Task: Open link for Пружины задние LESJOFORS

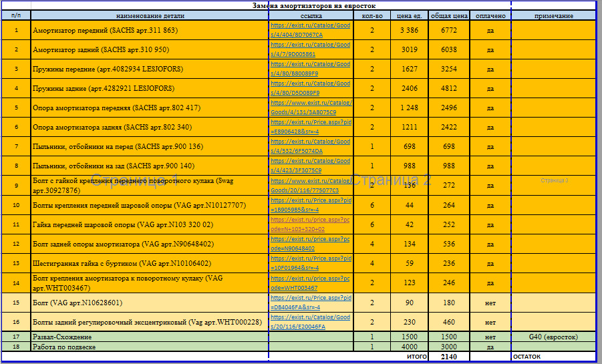Action: click(x=310, y=88)
